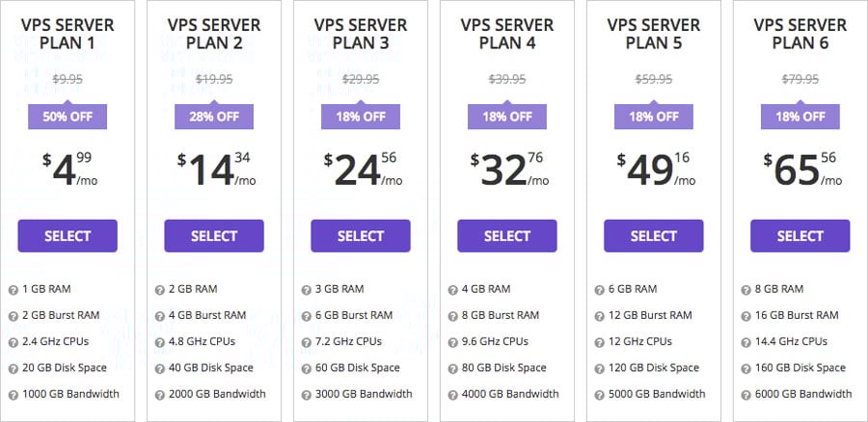868x422 pixels.
Task: Click Select button for the $32.76 plan
Action: point(507,236)
